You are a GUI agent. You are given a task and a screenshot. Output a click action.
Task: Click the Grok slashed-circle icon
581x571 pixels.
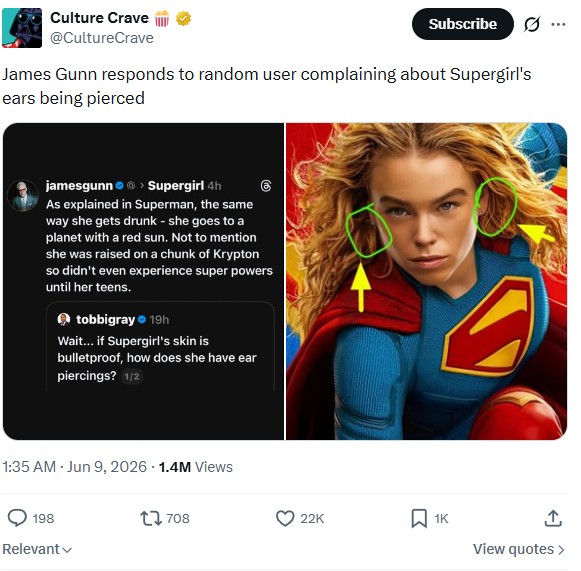click(532, 24)
